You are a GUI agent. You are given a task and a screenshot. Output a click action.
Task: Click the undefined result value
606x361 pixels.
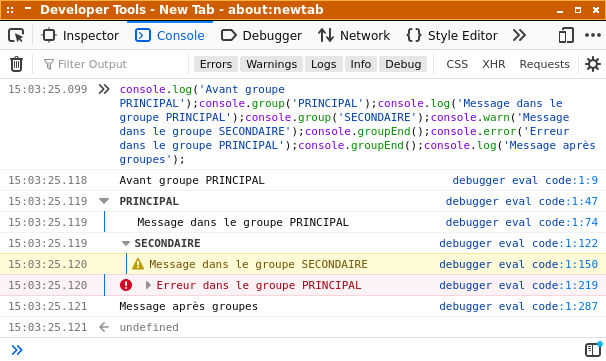[x=149, y=327]
